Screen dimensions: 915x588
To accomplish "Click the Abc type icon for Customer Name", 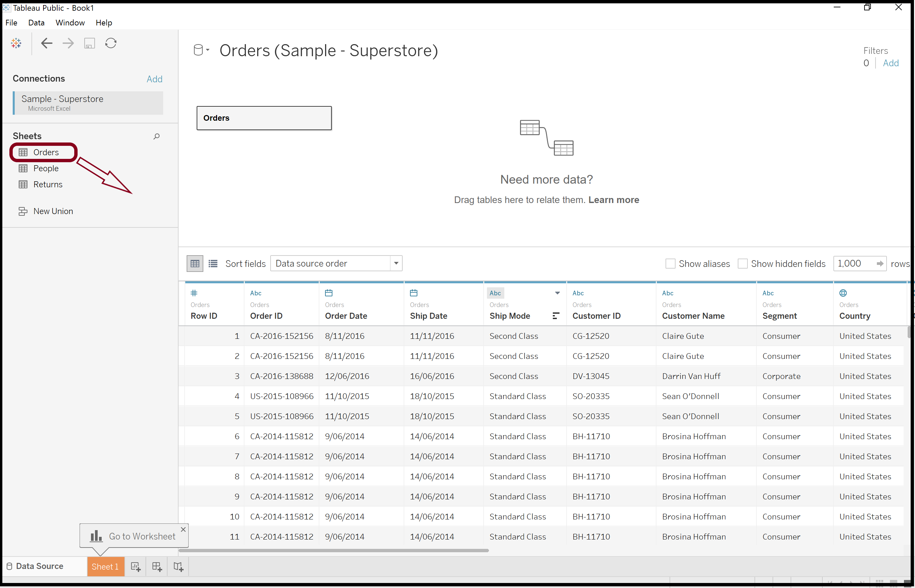I will 668,293.
